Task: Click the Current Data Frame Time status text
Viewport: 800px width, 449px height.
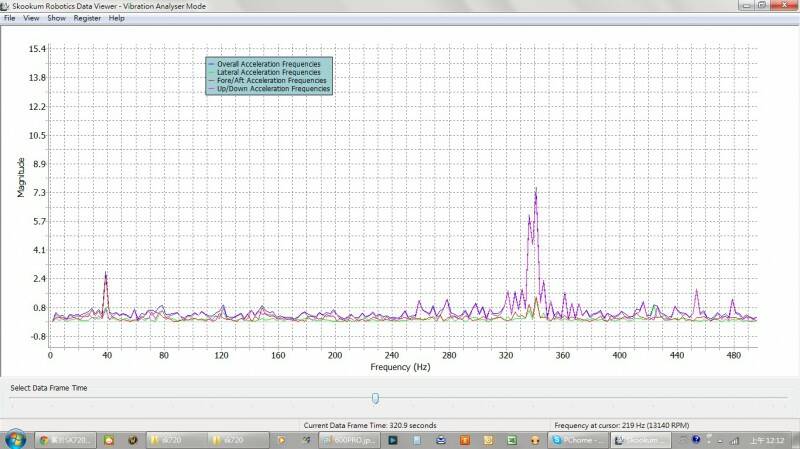Action: [370, 425]
